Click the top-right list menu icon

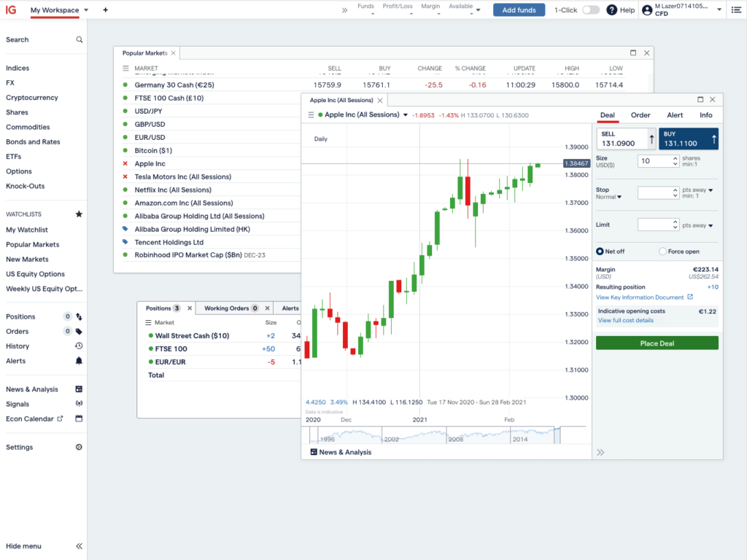736,10
